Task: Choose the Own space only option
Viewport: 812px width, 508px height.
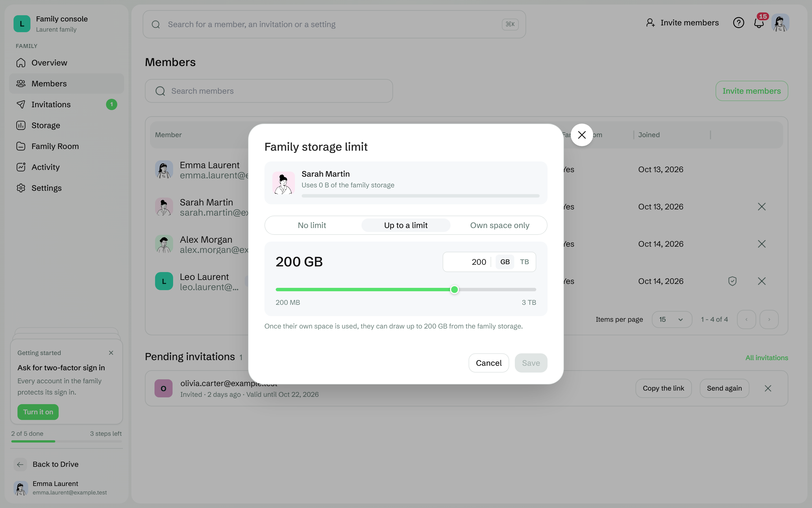Action: [500, 225]
